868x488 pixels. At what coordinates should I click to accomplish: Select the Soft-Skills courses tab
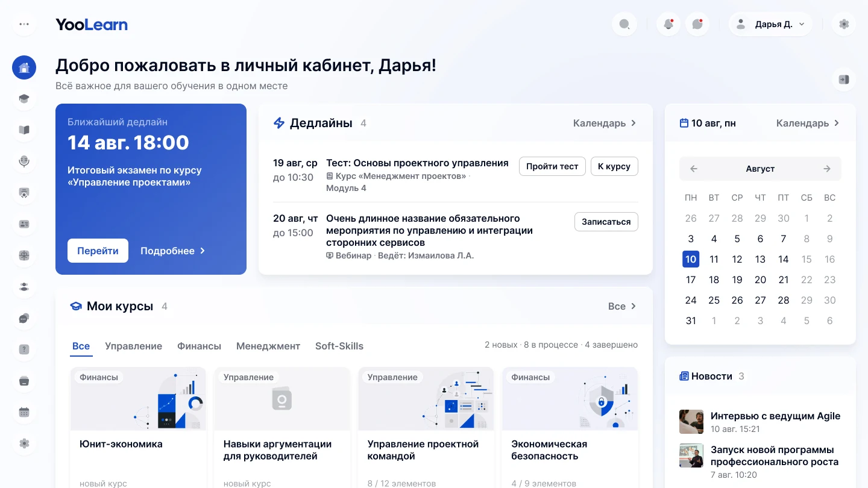(x=339, y=346)
